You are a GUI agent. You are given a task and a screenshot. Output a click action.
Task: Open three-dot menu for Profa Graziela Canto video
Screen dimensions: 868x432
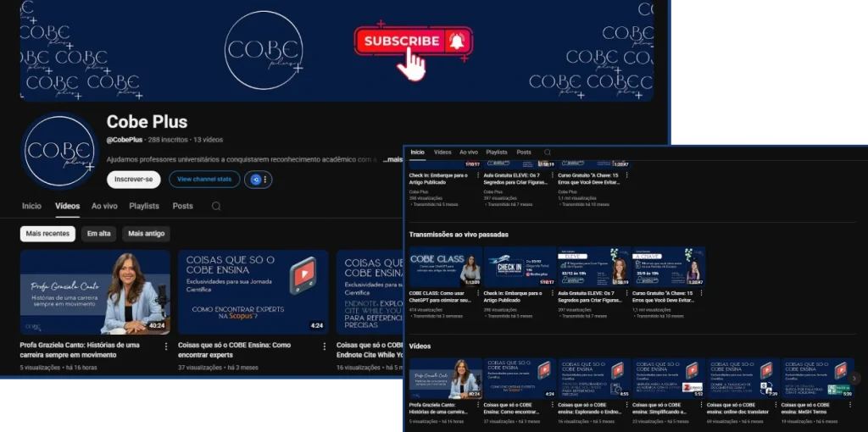pyautogui.click(x=166, y=346)
